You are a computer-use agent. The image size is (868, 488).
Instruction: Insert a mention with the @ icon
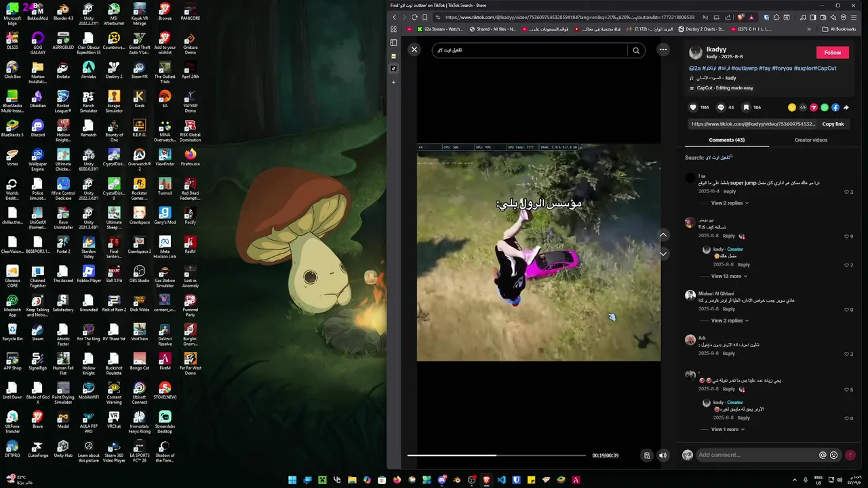[823, 455]
